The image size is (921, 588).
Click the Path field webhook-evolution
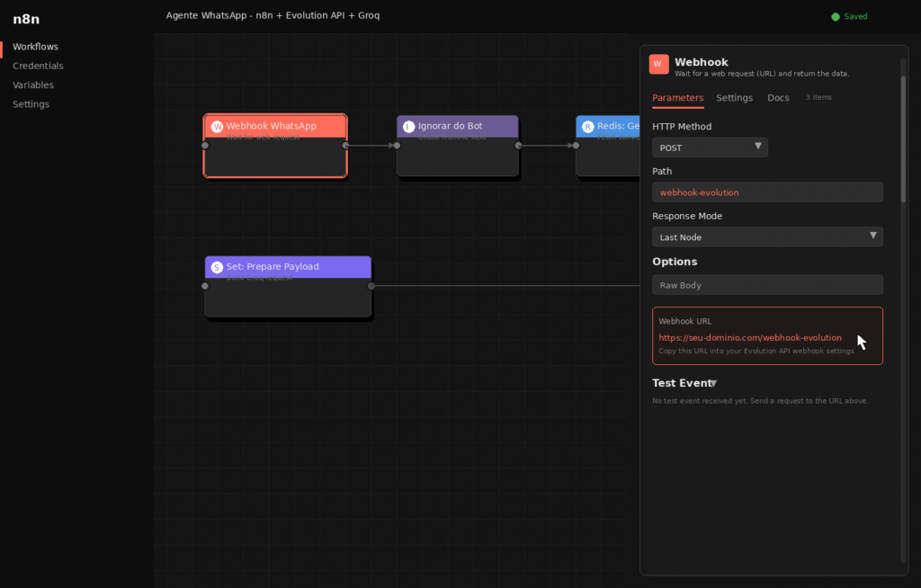click(x=767, y=192)
